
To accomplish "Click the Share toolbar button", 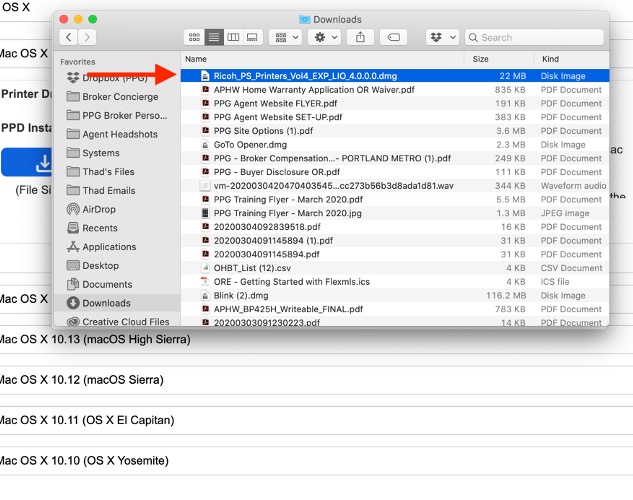I will (360, 37).
